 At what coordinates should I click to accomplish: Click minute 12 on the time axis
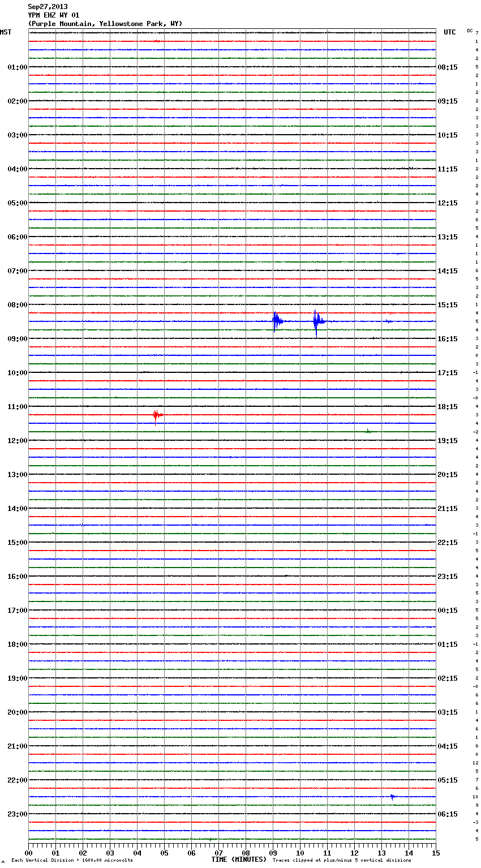tap(355, 853)
